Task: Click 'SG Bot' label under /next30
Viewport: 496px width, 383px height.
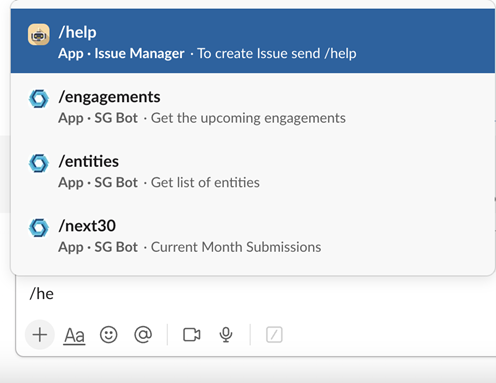Action: pos(116,247)
